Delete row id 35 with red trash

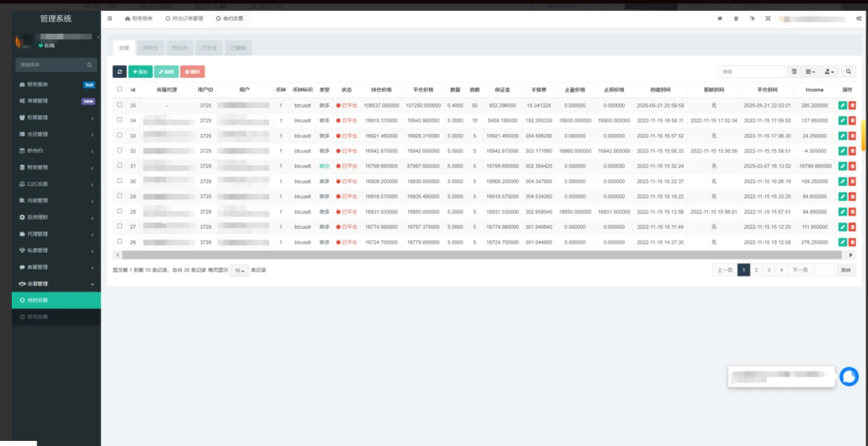click(853, 105)
